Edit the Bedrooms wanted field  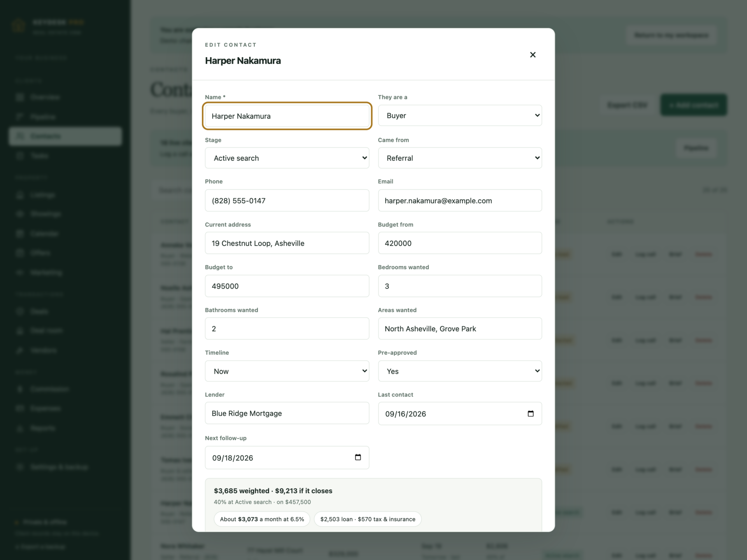click(x=460, y=286)
